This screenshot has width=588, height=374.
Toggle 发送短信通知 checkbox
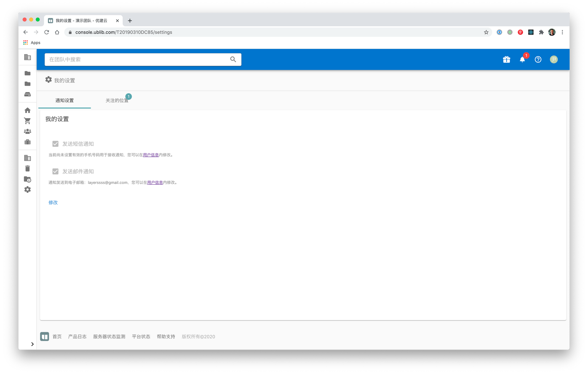tap(55, 144)
